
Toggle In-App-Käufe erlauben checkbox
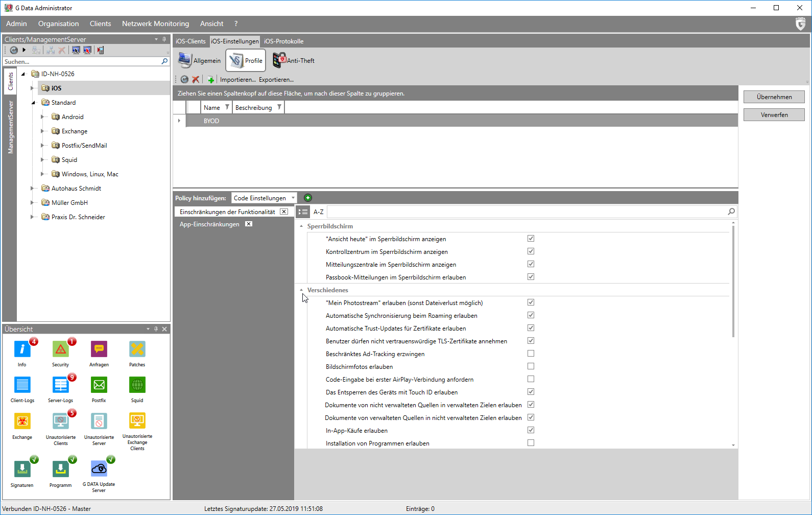click(x=531, y=430)
